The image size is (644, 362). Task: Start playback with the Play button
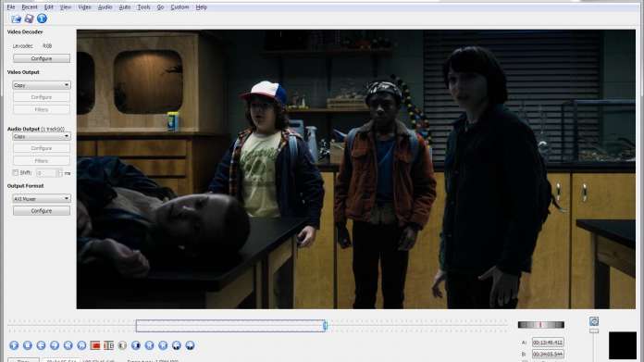(14, 345)
